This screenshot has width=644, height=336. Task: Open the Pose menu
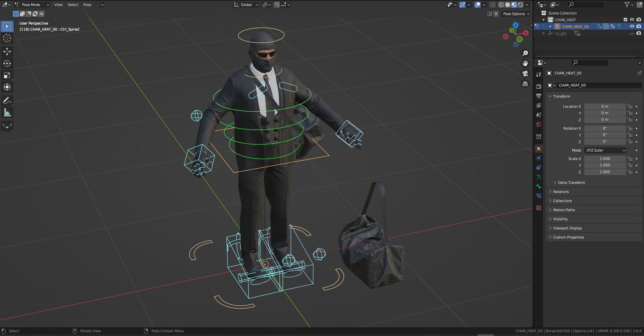[x=87, y=4]
